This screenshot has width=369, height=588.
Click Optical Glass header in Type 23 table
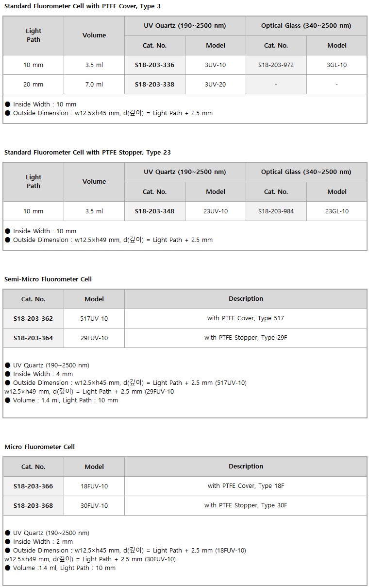[306, 172]
